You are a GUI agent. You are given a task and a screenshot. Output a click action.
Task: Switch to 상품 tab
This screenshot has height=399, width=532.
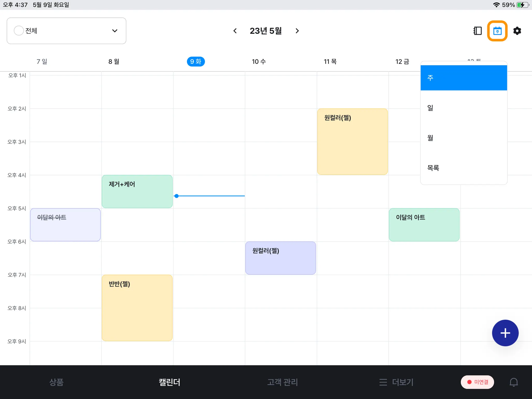(56, 382)
